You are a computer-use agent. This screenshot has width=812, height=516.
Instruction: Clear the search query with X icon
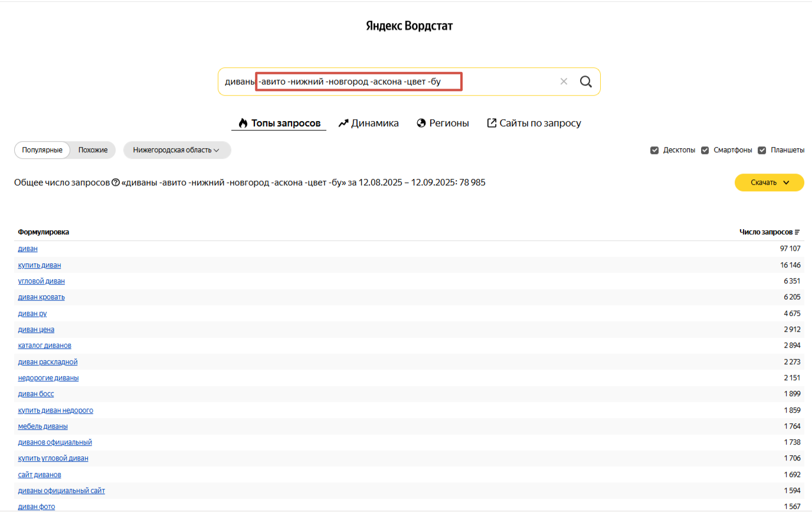pos(564,81)
